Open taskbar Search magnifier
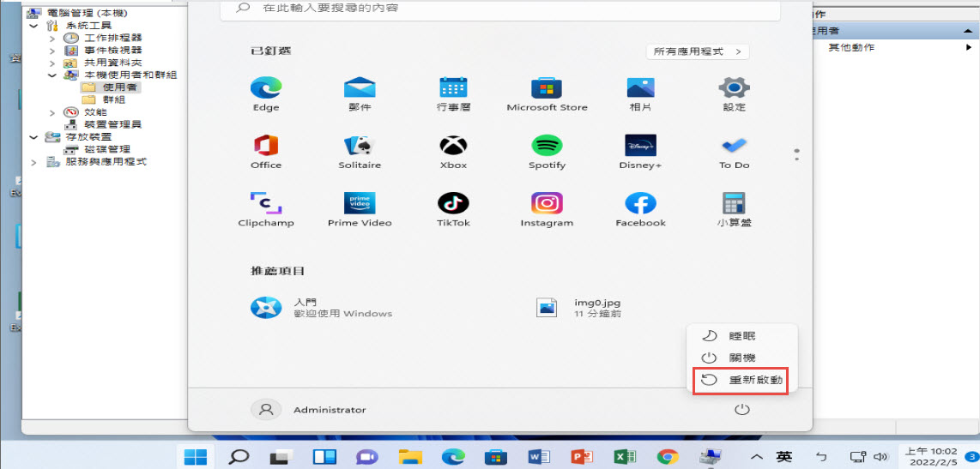The height and width of the screenshot is (469, 980). point(238,457)
